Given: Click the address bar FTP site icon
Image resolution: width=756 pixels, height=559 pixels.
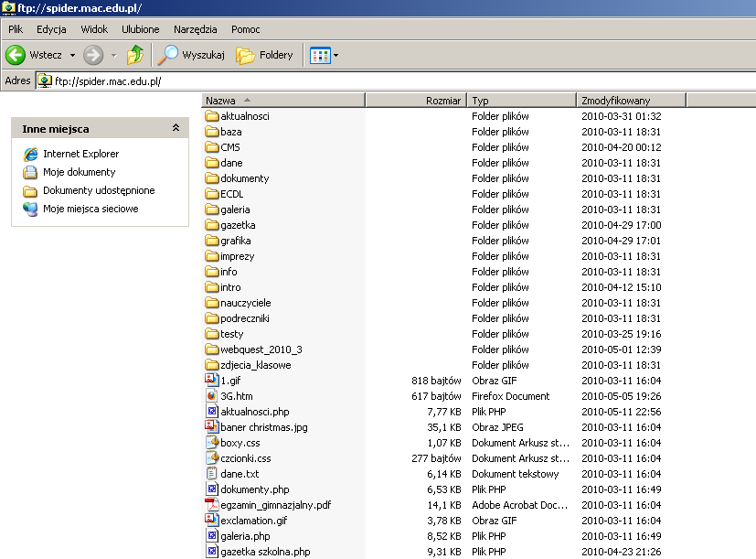Looking at the screenshot, I should click(45, 81).
